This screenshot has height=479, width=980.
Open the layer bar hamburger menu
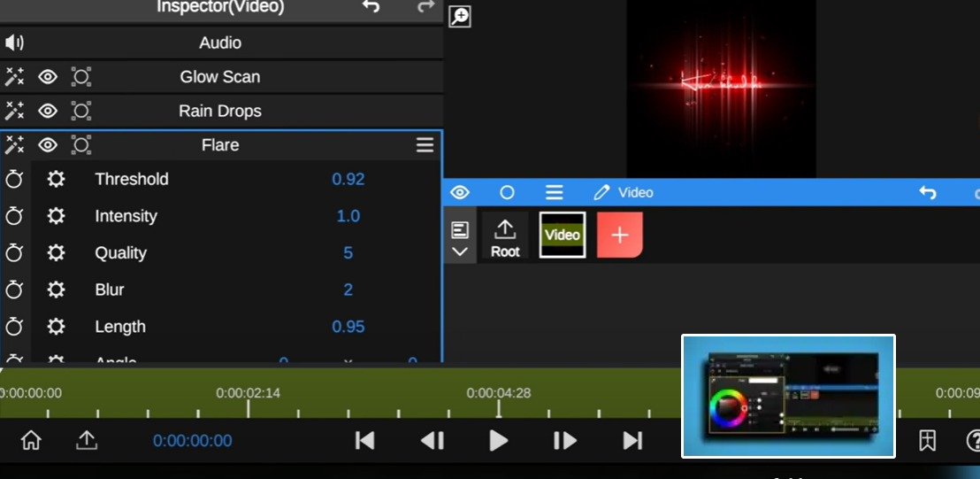[555, 192]
